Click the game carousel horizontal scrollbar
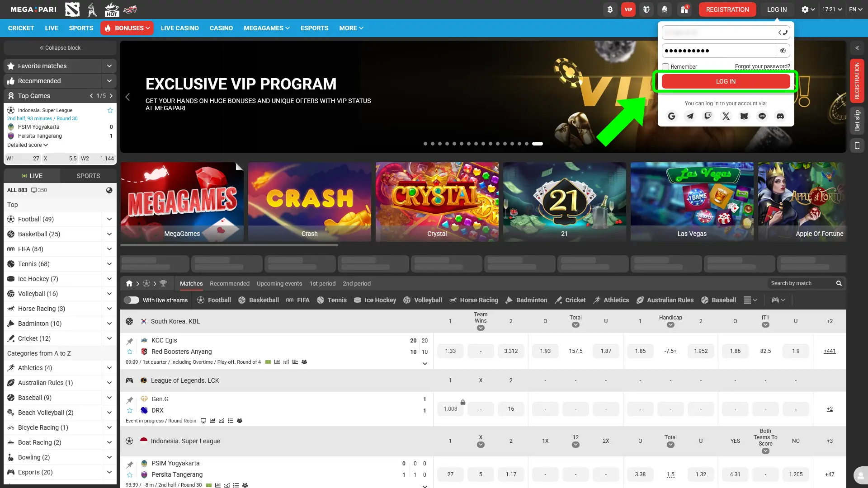The width and height of the screenshot is (868, 488). point(229,245)
